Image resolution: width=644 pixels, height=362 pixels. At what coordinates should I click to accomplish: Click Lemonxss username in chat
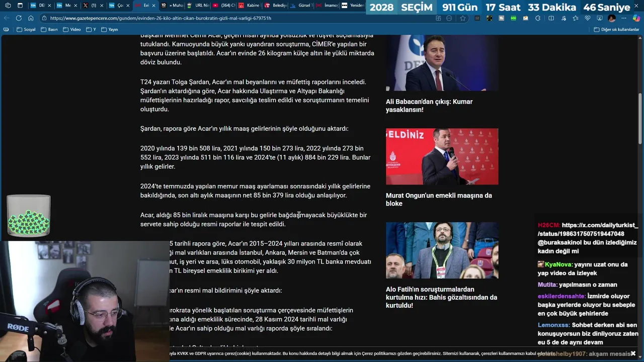click(553, 325)
